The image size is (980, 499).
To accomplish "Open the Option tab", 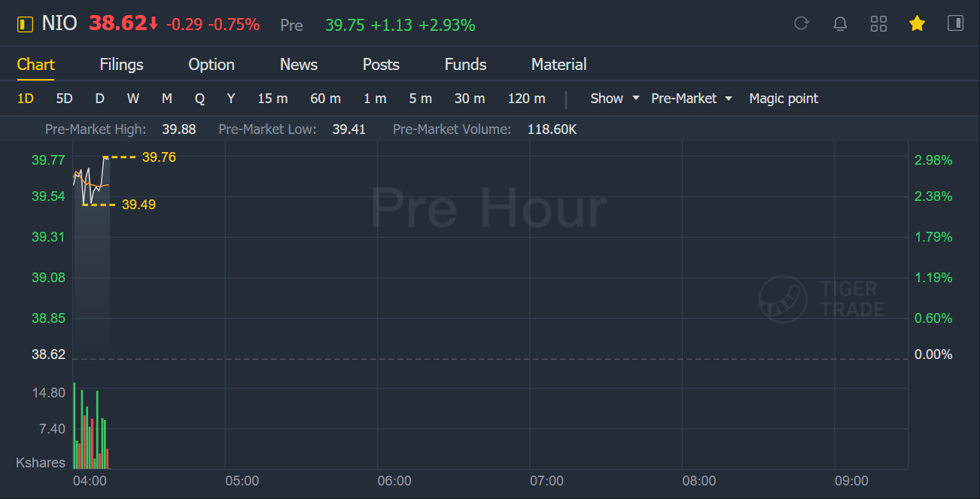I will tap(212, 65).
